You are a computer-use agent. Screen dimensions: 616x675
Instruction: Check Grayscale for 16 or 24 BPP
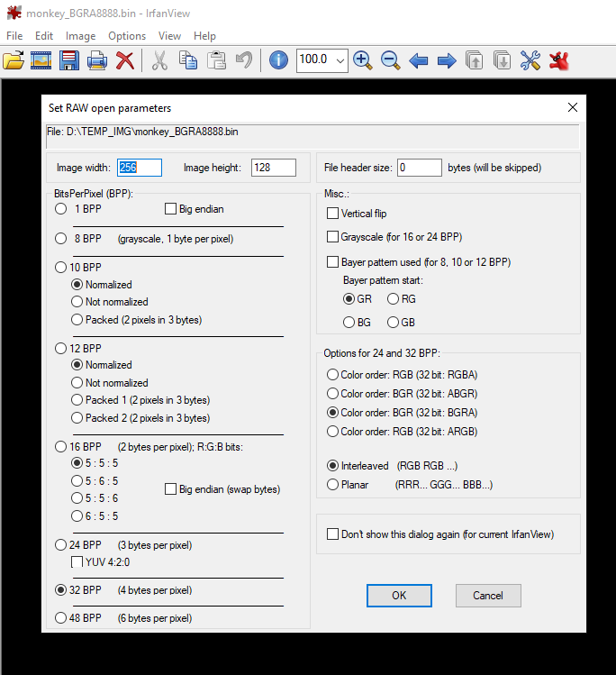333,237
